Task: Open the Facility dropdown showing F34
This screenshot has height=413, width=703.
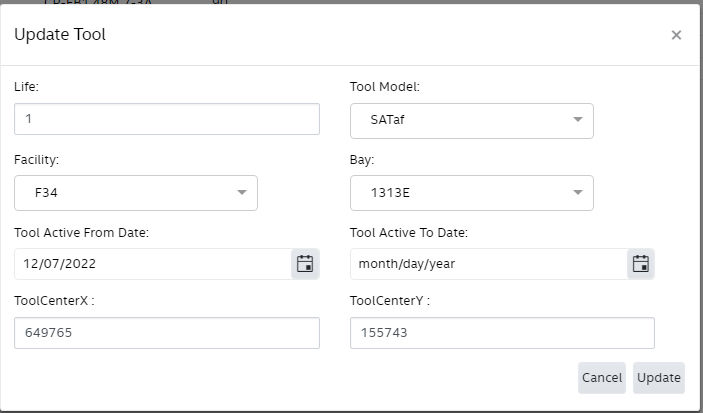Action: [136, 193]
